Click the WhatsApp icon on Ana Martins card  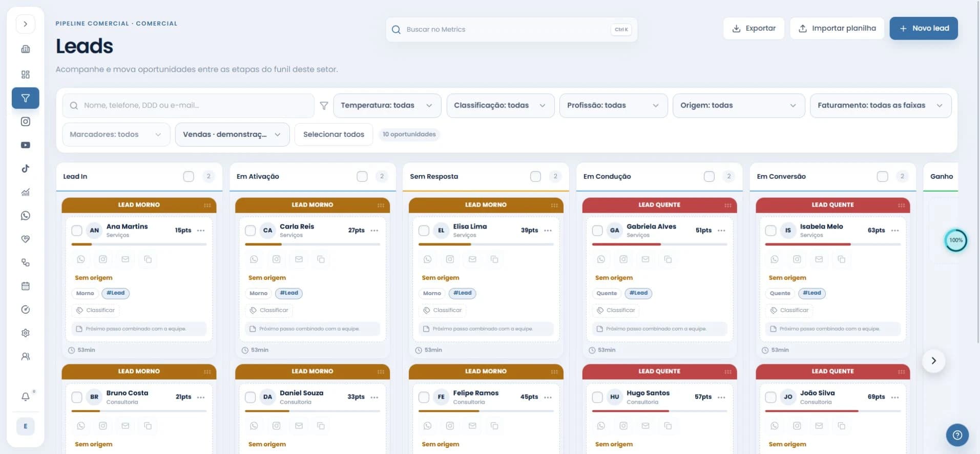click(x=81, y=259)
